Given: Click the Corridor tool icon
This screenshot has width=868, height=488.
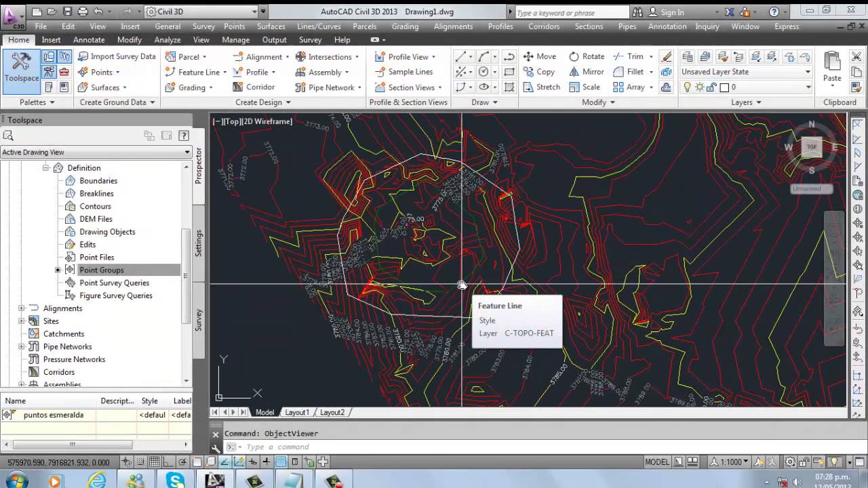Looking at the screenshot, I should click(x=238, y=87).
